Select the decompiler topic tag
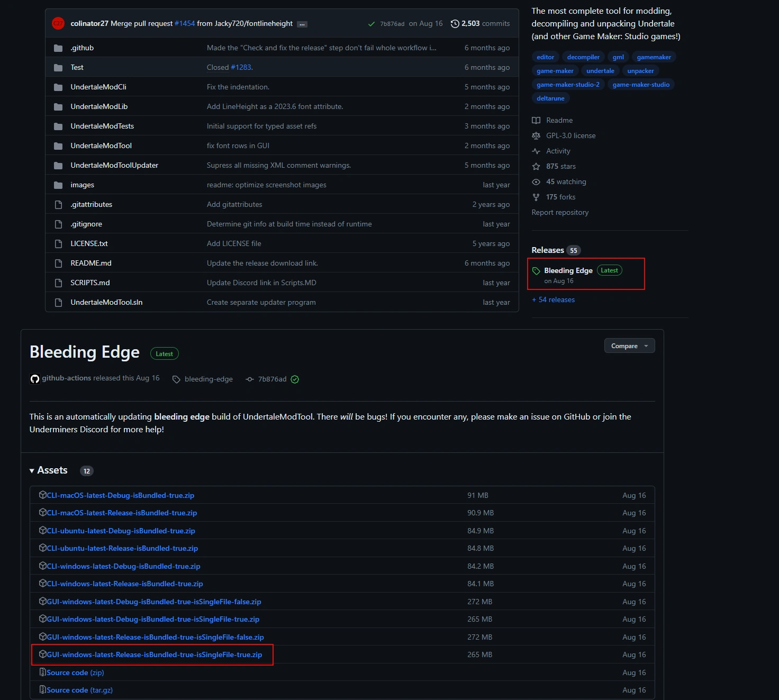 (x=583, y=57)
